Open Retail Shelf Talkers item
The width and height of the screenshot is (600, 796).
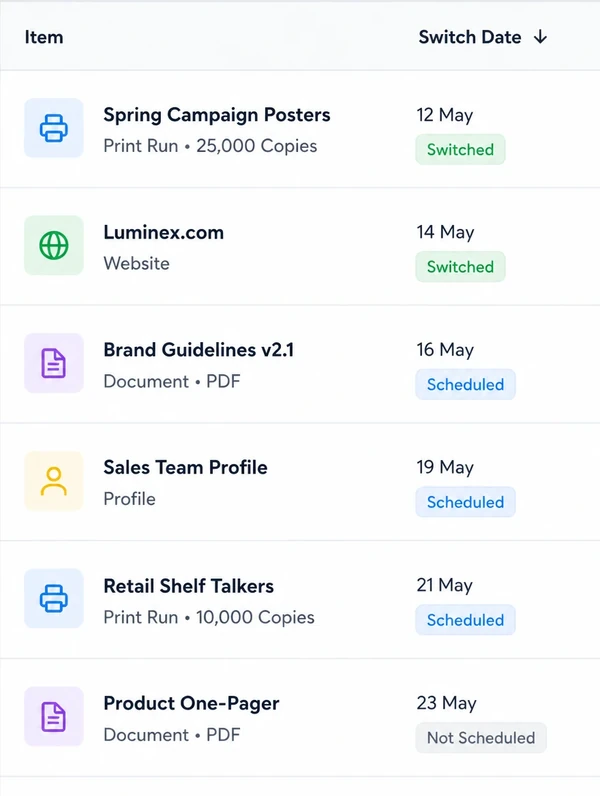click(x=188, y=586)
